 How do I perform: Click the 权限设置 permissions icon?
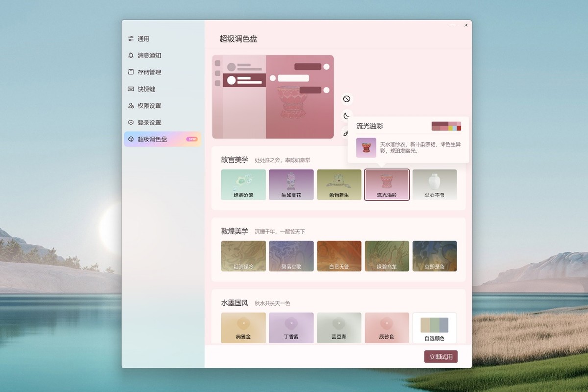pyautogui.click(x=132, y=105)
